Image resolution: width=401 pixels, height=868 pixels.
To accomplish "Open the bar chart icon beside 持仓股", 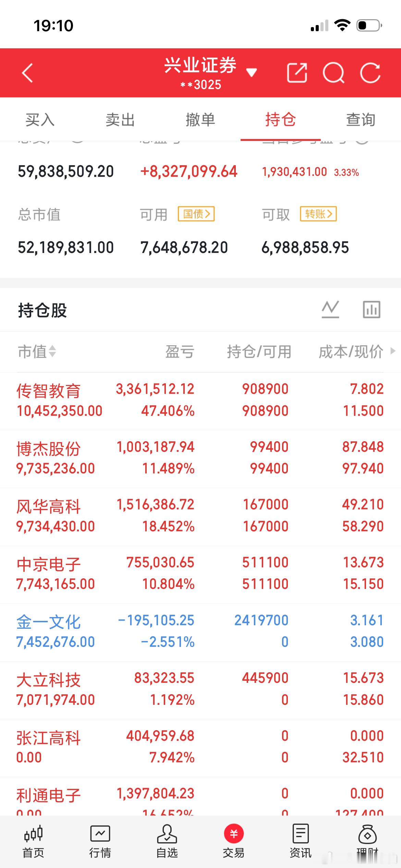I will [372, 309].
